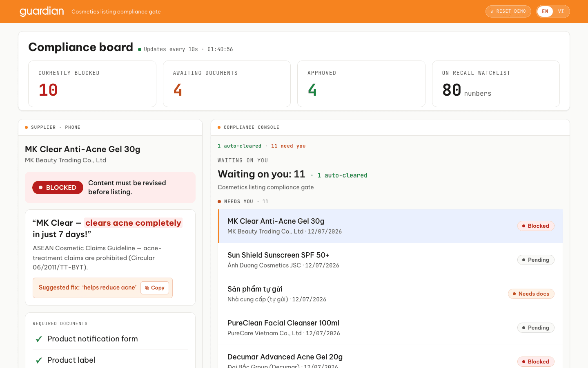
Task: Select the Sản phẩm tự gửi row
Action: tap(390, 294)
